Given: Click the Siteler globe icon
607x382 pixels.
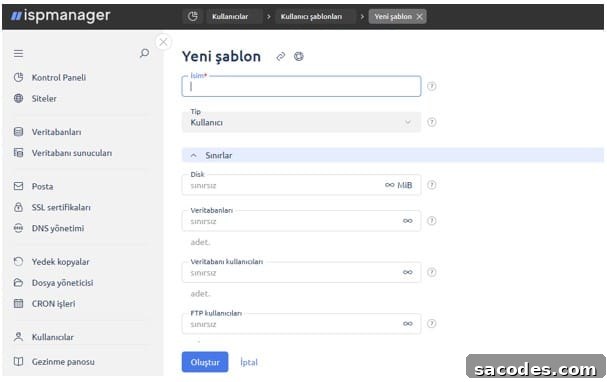Looking at the screenshot, I should [18, 98].
